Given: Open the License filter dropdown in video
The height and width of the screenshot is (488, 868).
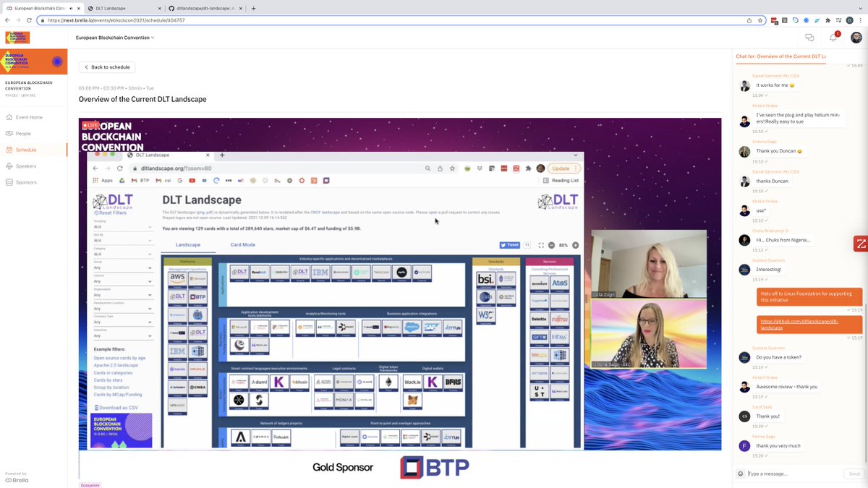Looking at the screenshot, I should 123,281.
